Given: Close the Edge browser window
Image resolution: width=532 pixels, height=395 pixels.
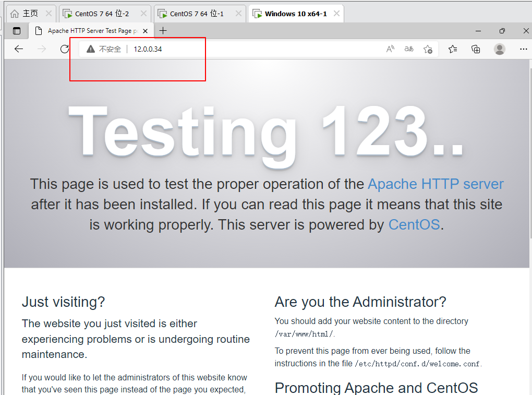Looking at the screenshot, I should (526, 31).
